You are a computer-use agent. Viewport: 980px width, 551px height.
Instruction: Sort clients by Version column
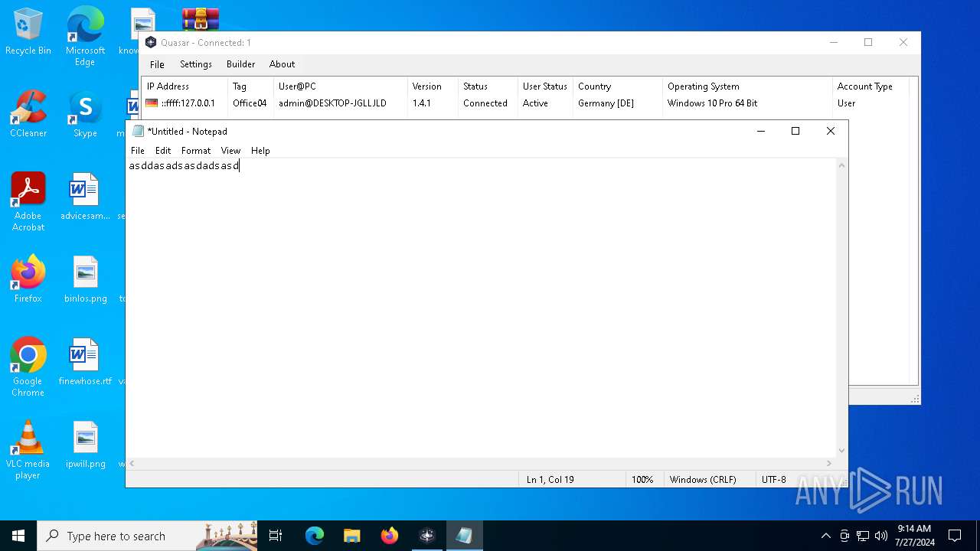pyautogui.click(x=433, y=86)
